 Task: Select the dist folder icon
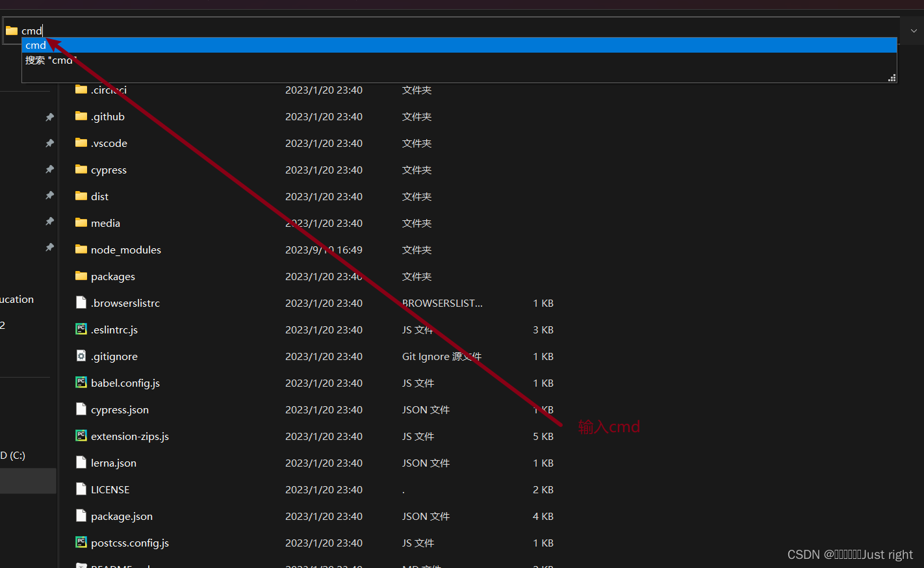tap(81, 196)
